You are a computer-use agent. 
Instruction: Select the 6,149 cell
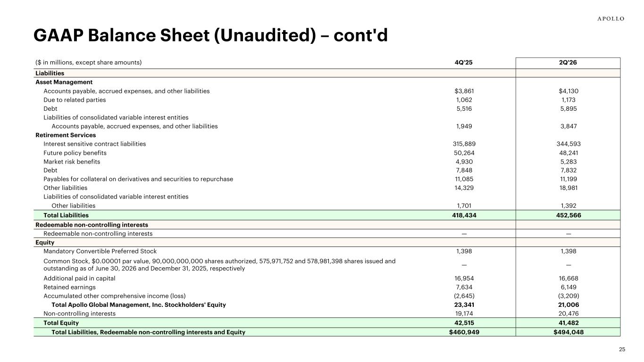(568, 287)
